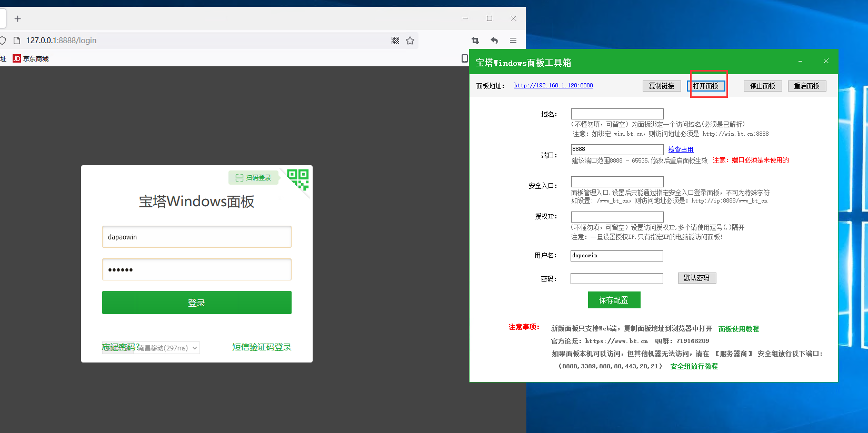Click the mobile device icon on bookmarks bar

[464, 58]
